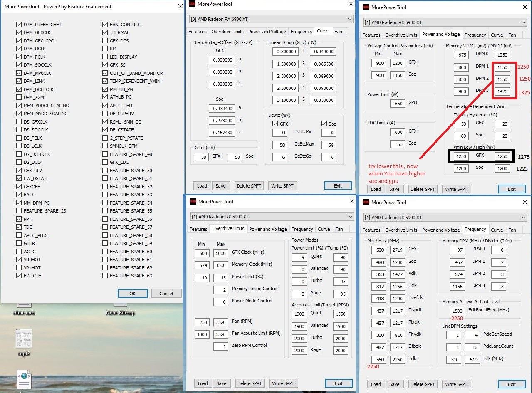Click the MorePowerTool logo in the Frequency window
This screenshot has height=393, width=532.
(366, 202)
